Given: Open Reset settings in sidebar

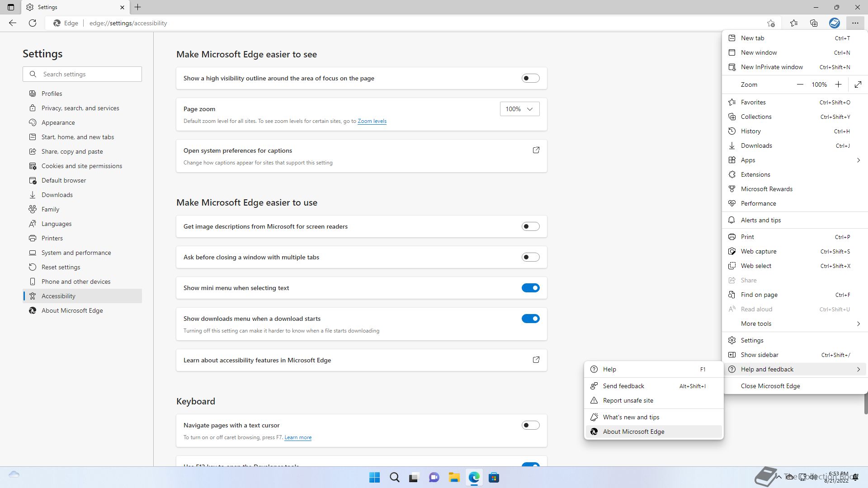Looking at the screenshot, I should 82,267.
